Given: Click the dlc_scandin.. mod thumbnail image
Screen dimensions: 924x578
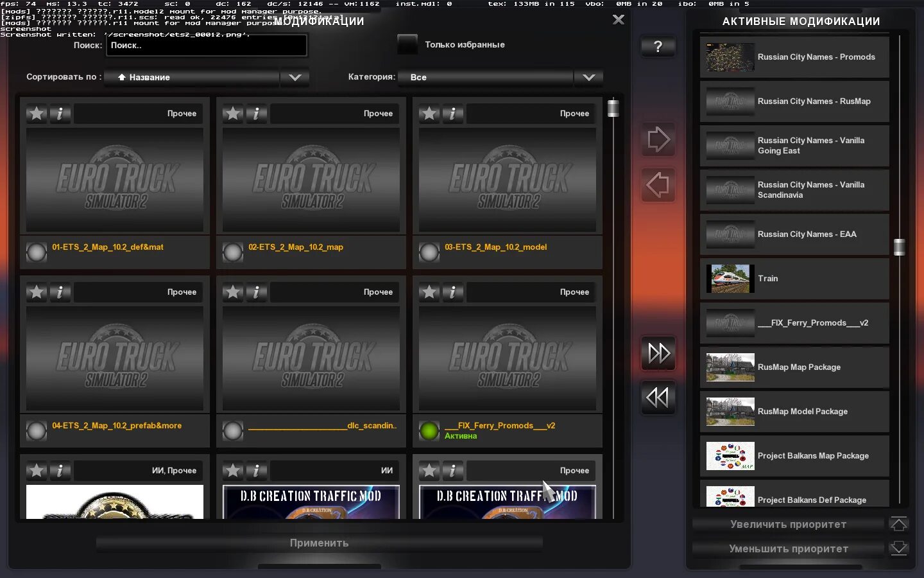Looking at the screenshot, I should tap(311, 358).
